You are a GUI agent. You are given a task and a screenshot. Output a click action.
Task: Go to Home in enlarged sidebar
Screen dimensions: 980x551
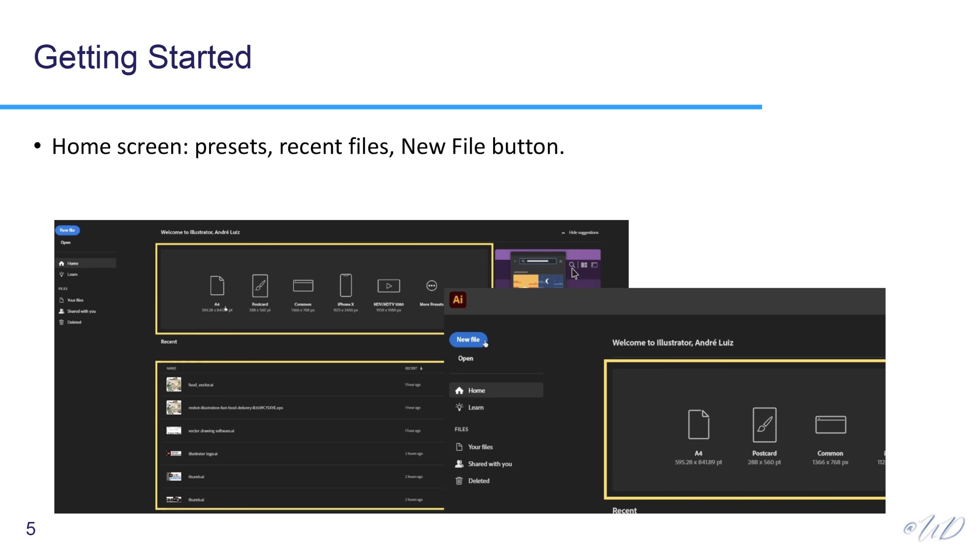[x=476, y=390]
